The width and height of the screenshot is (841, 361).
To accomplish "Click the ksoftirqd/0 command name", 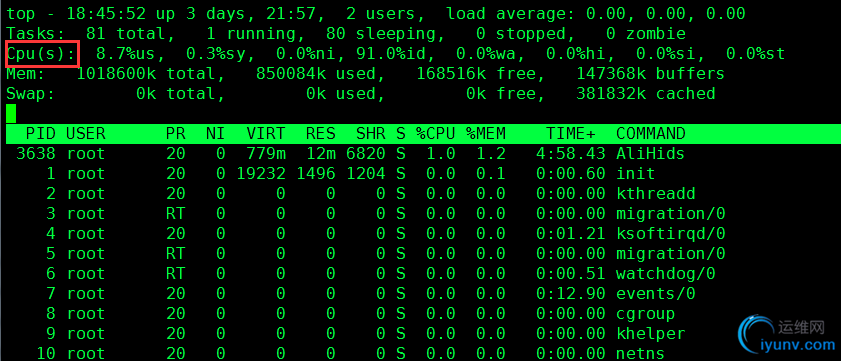I will [670, 234].
